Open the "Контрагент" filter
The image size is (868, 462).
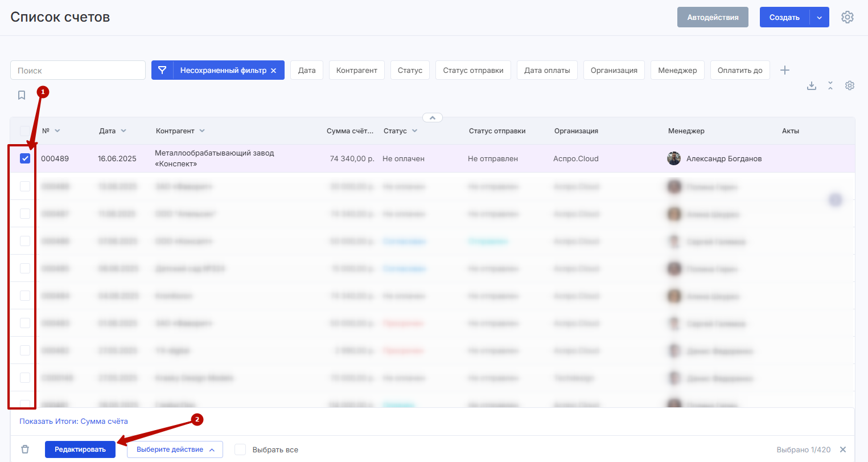[x=356, y=71]
